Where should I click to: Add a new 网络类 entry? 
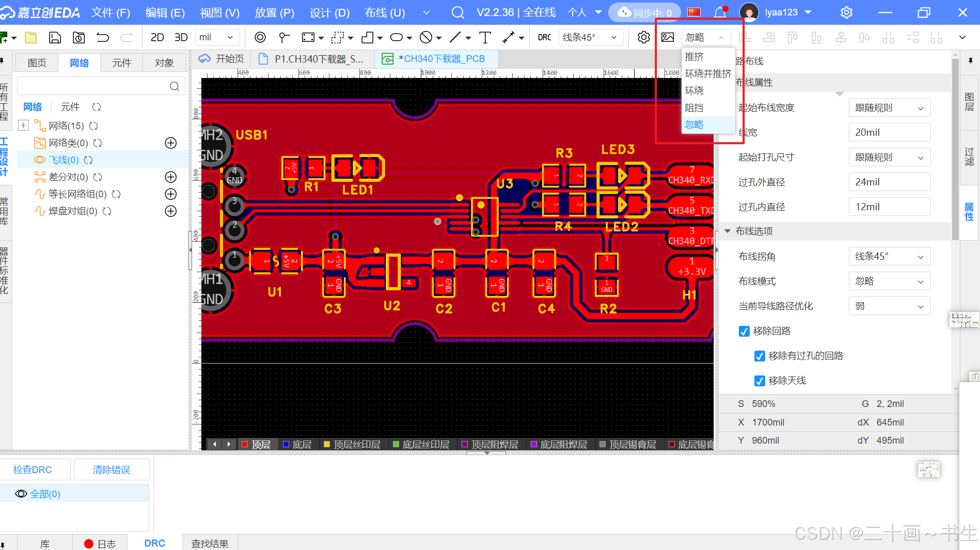(171, 143)
